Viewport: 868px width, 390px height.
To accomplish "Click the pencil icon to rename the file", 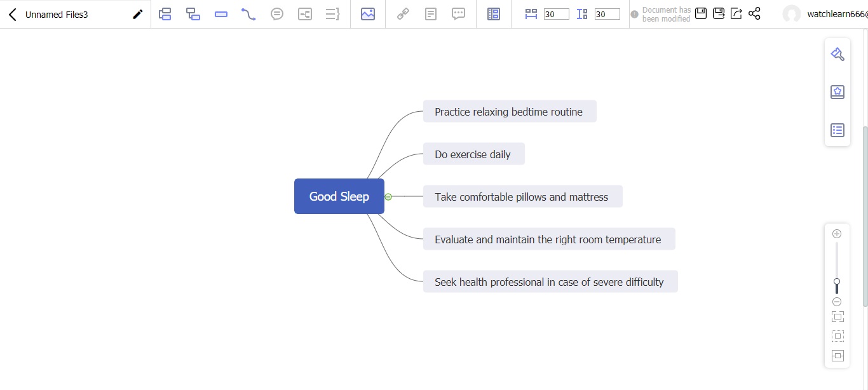I will tap(137, 15).
